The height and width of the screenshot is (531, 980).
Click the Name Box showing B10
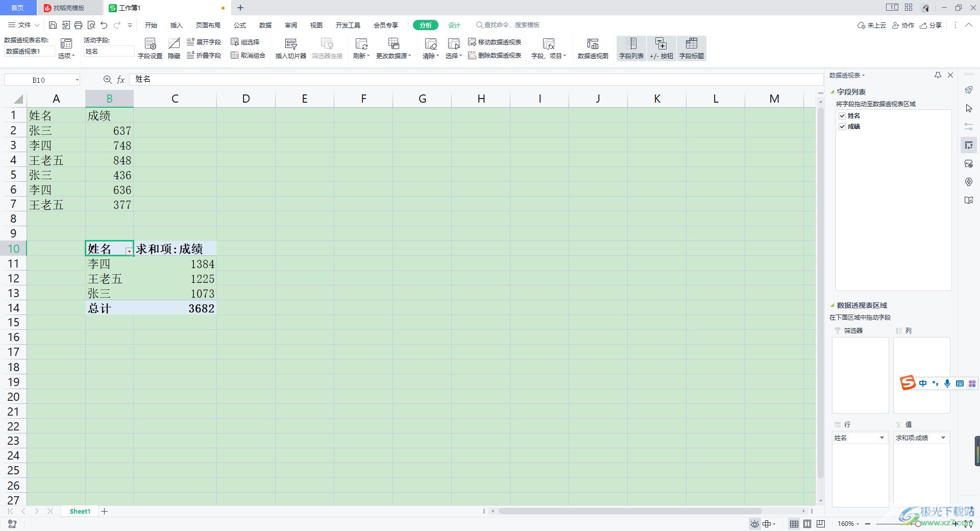click(42, 80)
